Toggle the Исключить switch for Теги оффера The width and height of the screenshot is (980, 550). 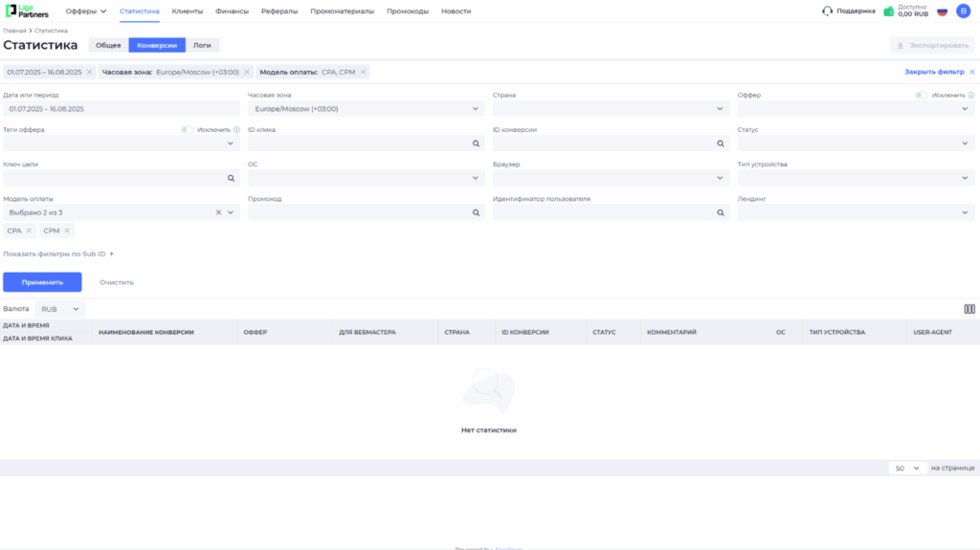[x=187, y=130]
